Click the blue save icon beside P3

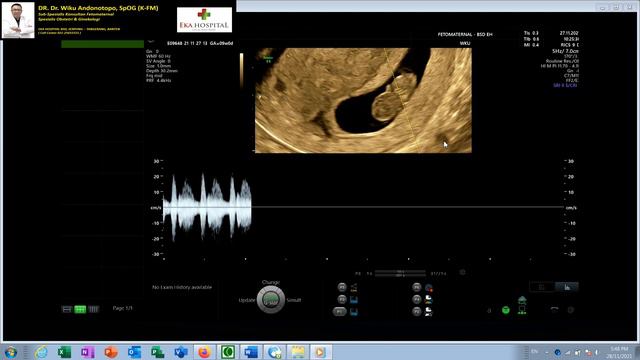coord(354,312)
